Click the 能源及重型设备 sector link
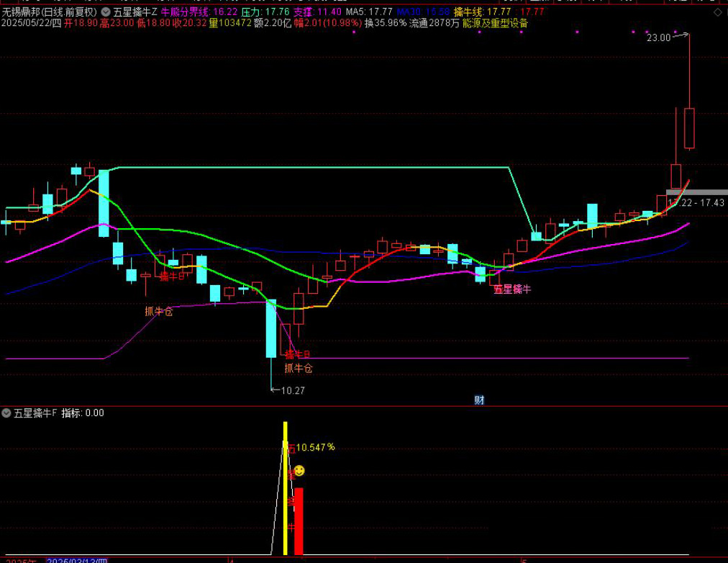Screen dimensions: 728x563 click(495, 23)
